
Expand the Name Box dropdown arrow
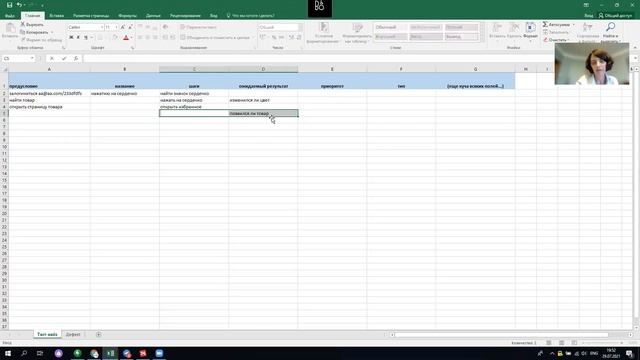32,58
